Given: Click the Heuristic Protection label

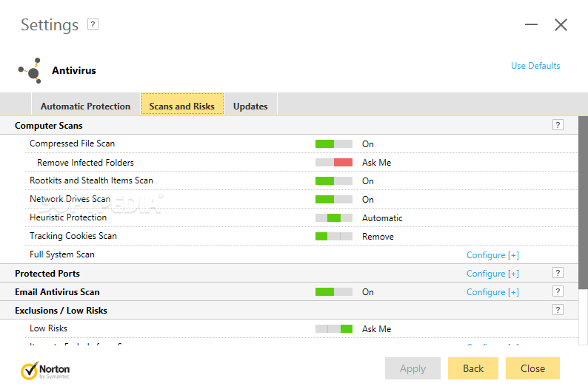Looking at the screenshot, I should (x=68, y=217).
